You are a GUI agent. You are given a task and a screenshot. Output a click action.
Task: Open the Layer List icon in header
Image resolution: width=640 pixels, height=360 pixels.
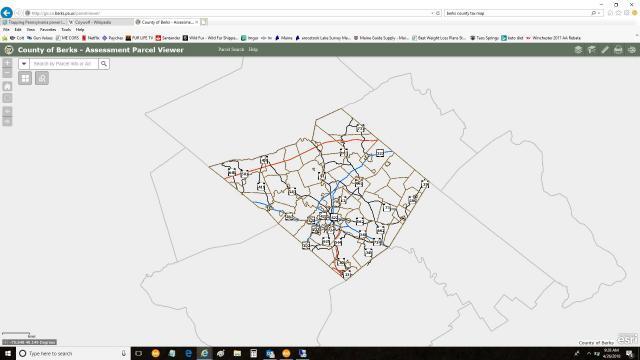(578, 50)
